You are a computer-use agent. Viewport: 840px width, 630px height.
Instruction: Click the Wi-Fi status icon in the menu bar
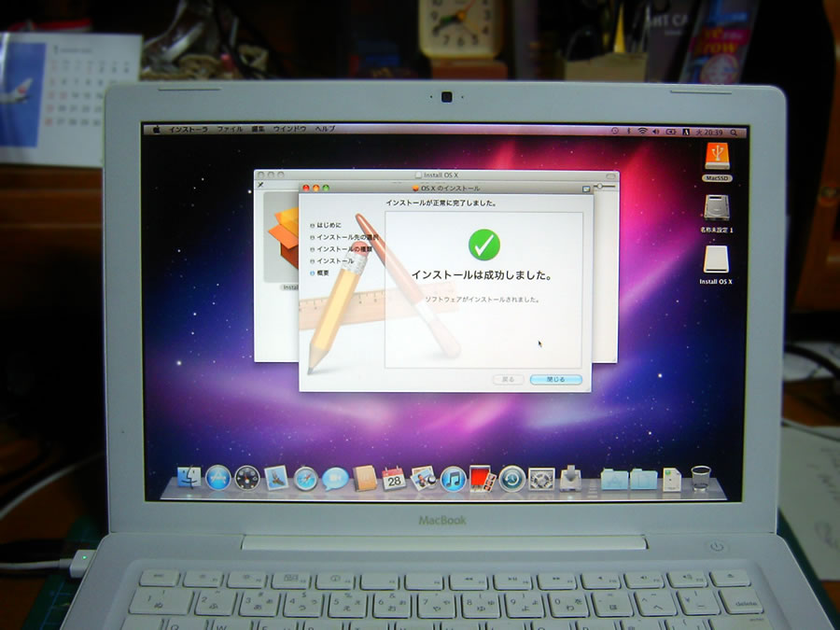click(642, 132)
